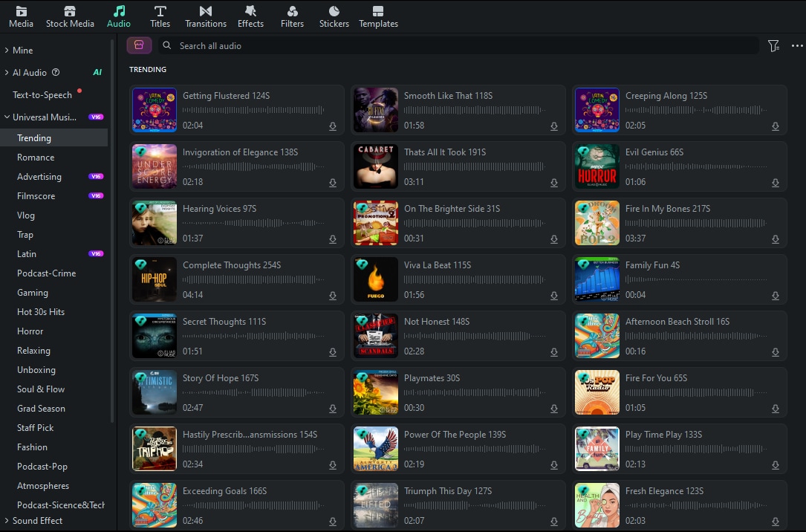Open the Transitions tab
Viewport: 806px width, 532px height.
[206, 17]
